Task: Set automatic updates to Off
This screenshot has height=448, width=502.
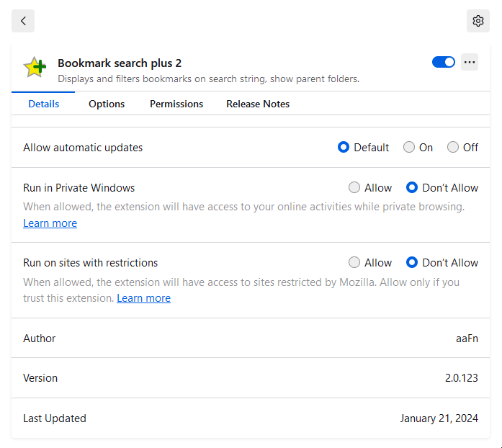Action: 453,148
